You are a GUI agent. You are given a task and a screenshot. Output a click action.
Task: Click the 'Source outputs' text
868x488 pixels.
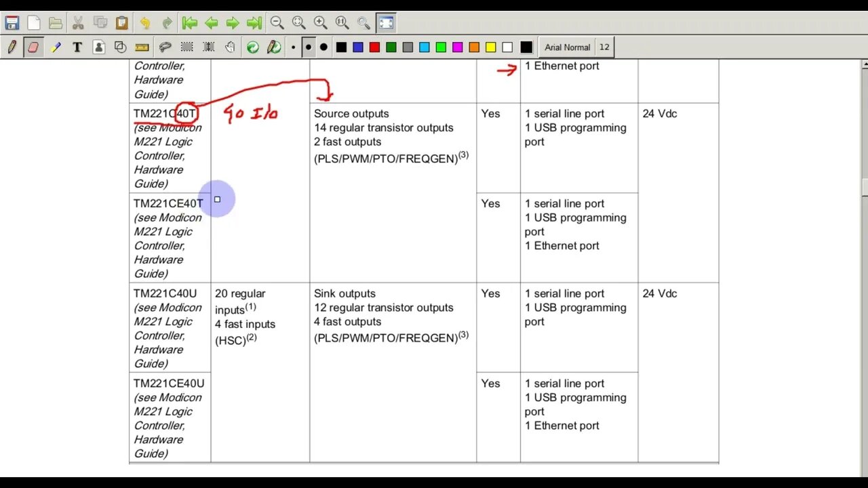[351, 114]
